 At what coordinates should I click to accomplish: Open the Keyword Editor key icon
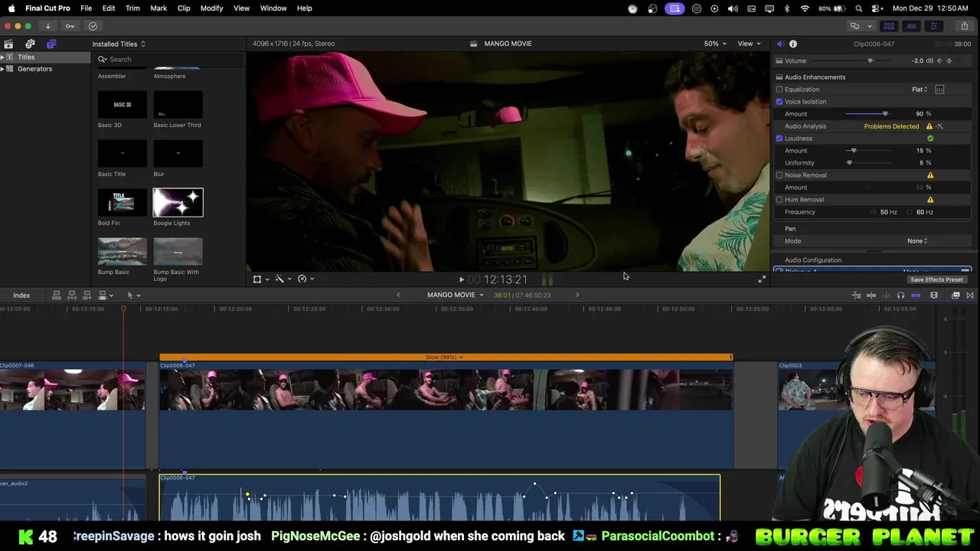click(x=70, y=26)
